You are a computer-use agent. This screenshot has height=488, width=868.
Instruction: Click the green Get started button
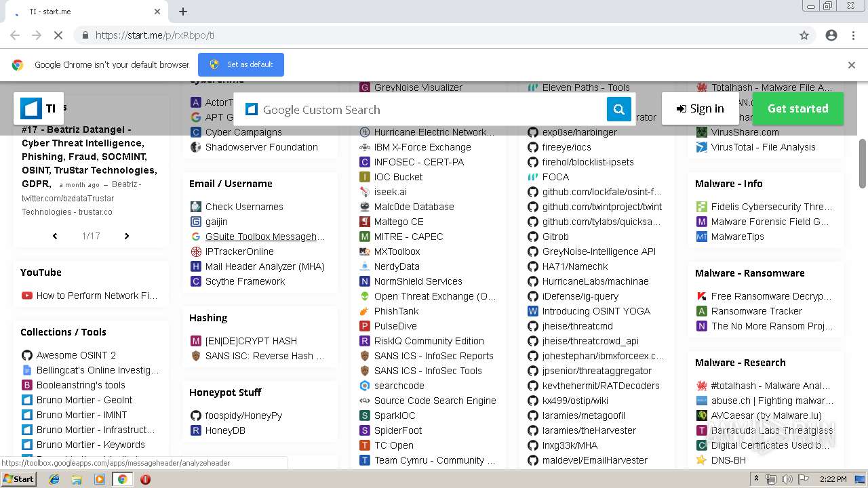797,108
